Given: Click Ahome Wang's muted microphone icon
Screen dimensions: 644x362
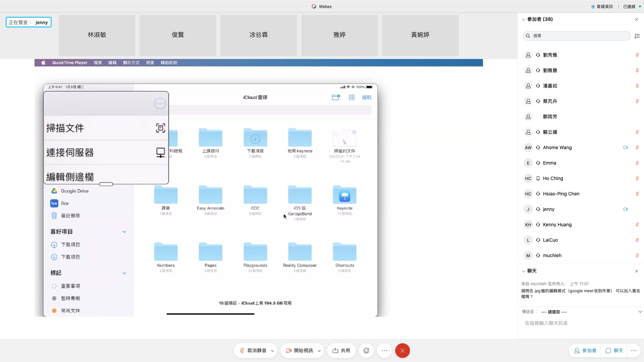Looking at the screenshot, I should pyautogui.click(x=637, y=147).
